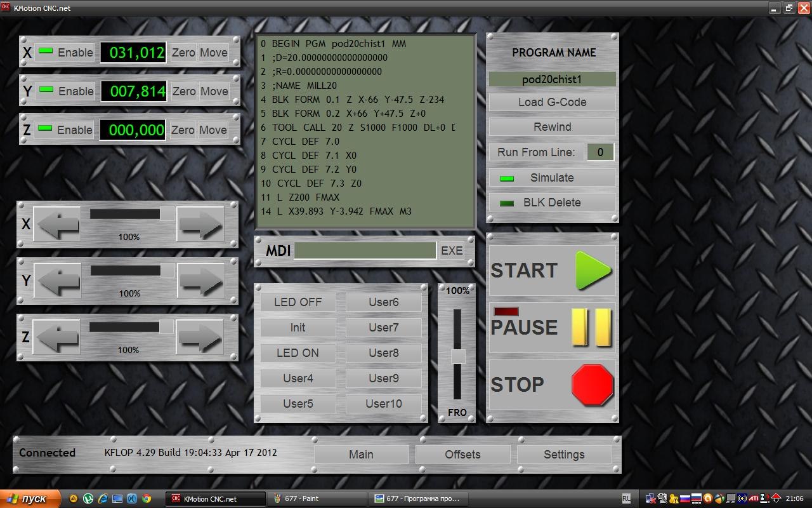
Task: Click the Z jog speed slider
Action: pos(131,327)
